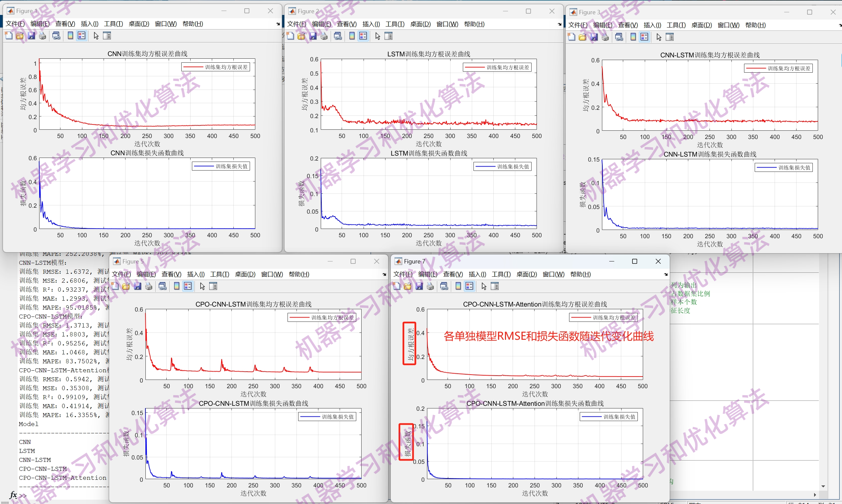842x504 pixels.
Task: Select Edit Plot arrow in Figure 7
Action: pyautogui.click(x=484, y=286)
